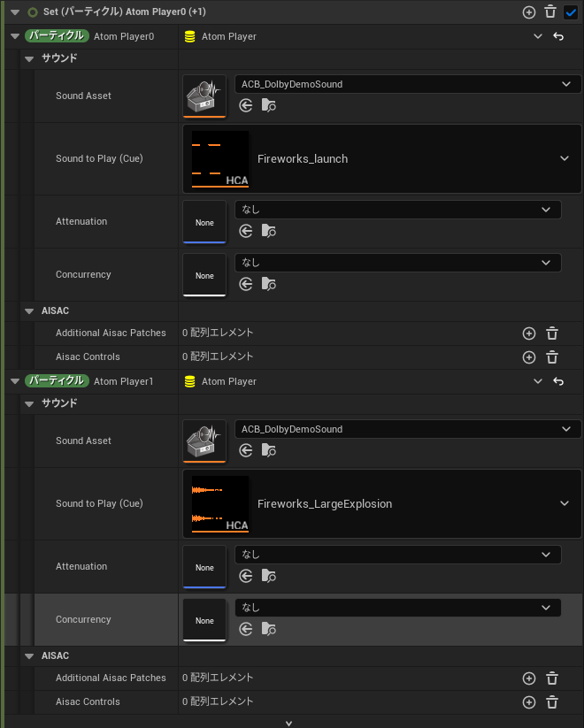This screenshot has width=584, height=728.
Task: Browse to Atom Player0 Sound Asset in content browser
Action: pyautogui.click(x=268, y=105)
